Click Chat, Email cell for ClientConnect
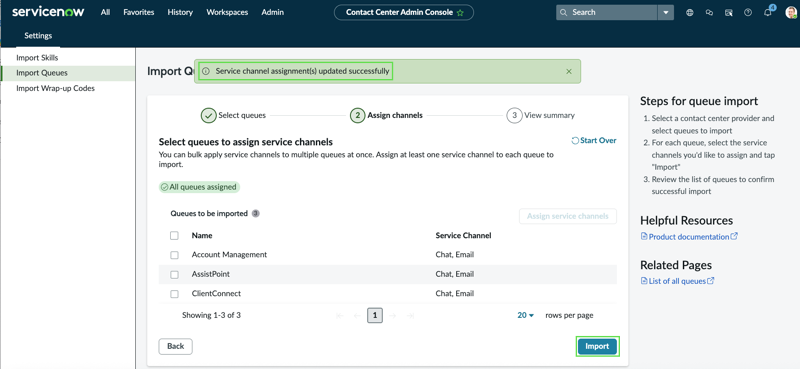Viewport: 800px width, 369px height. pyautogui.click(x=455, y=294)
